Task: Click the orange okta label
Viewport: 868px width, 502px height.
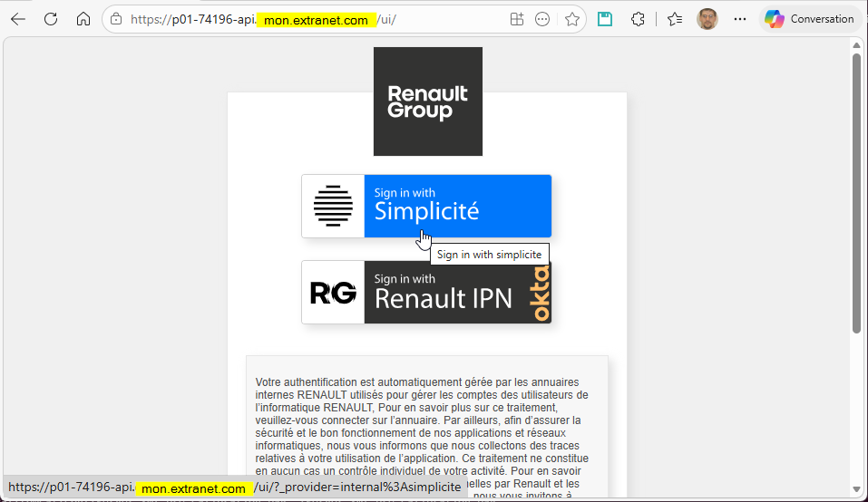Action: click(x=541, y=293)
